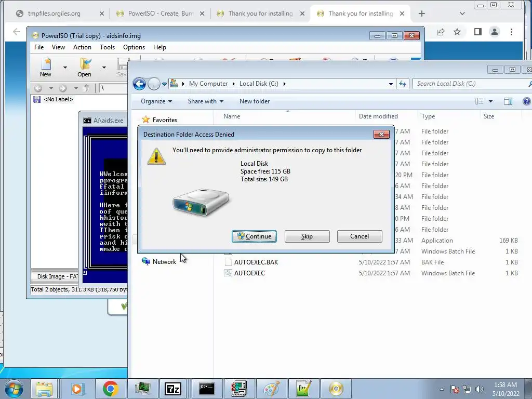Switch to the tmpfiles.orgiles.org browser tab
The width and height of the screenshot is (532, 399).
pyautogui.click(x=54, y=14)
